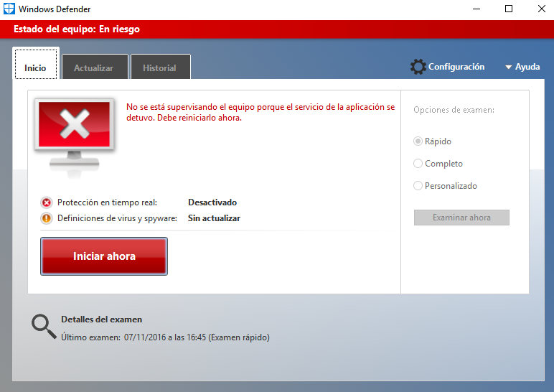Open the Historial tab
This screenshot has width=554, height=392.
click(161, 67)
